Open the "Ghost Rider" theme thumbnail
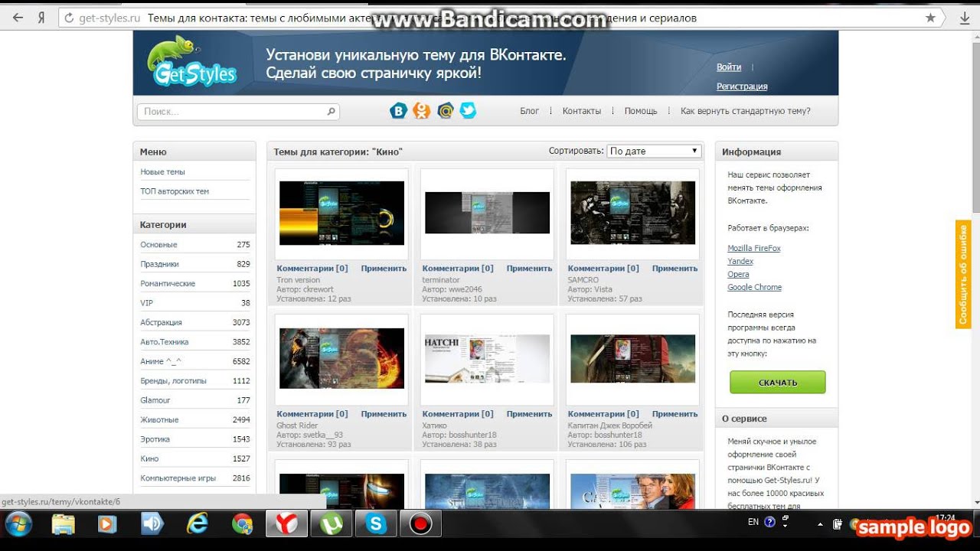 341,358
